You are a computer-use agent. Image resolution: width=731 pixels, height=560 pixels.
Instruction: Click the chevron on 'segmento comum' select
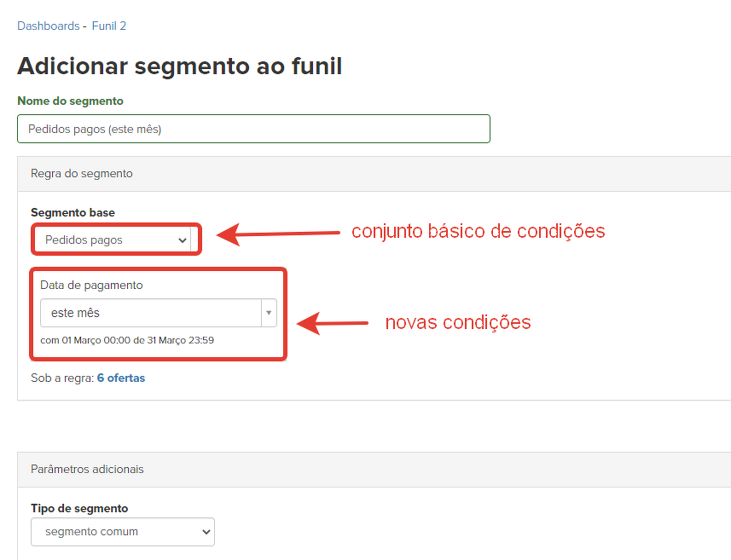point(205,532)
